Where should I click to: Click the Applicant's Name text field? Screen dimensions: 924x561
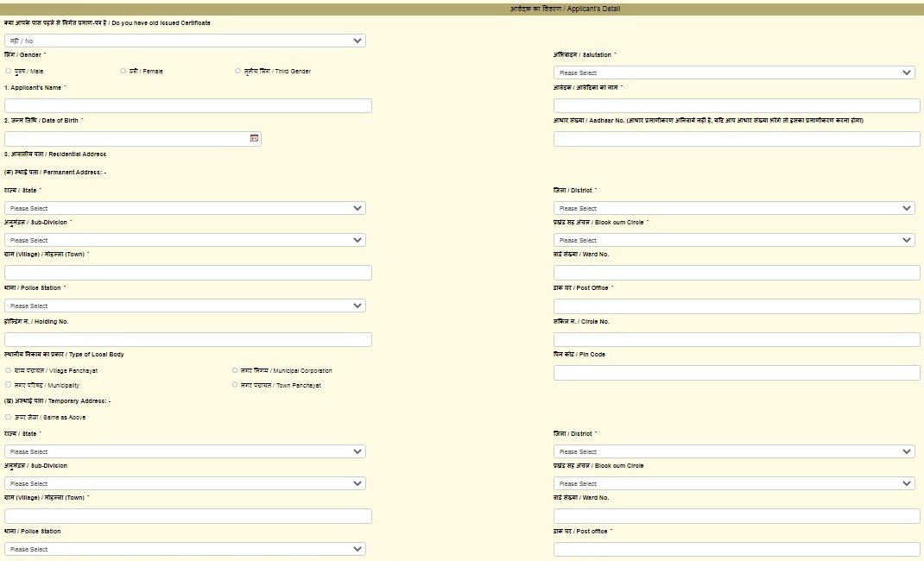pyautogui.click(x=188, y=105)
